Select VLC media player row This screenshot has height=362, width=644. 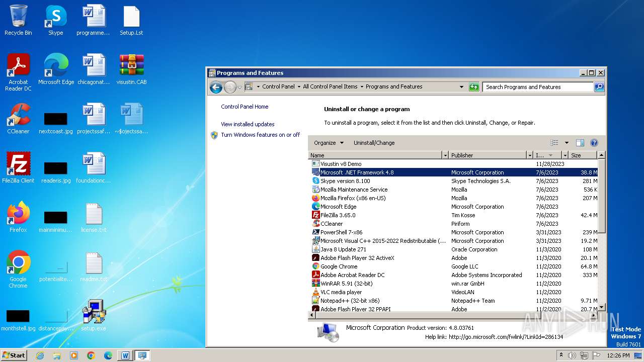[453, 292]
